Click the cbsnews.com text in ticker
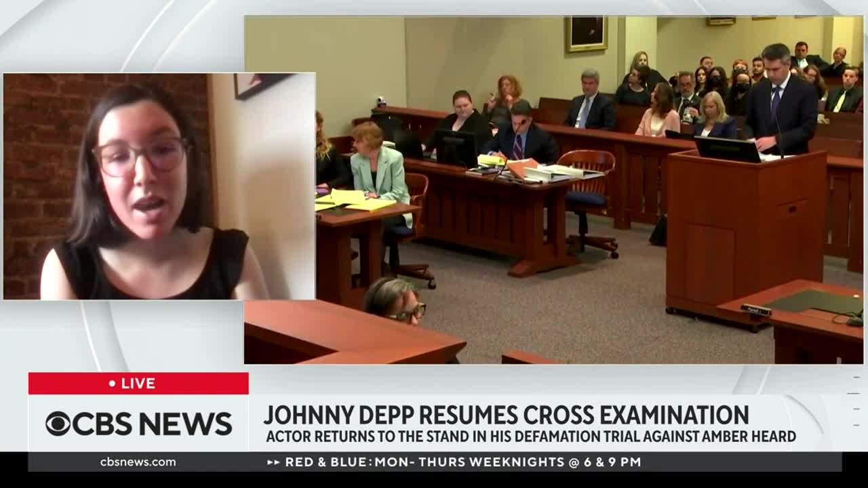The height and width of the screenshot is (488, 868). pos(138,462)
